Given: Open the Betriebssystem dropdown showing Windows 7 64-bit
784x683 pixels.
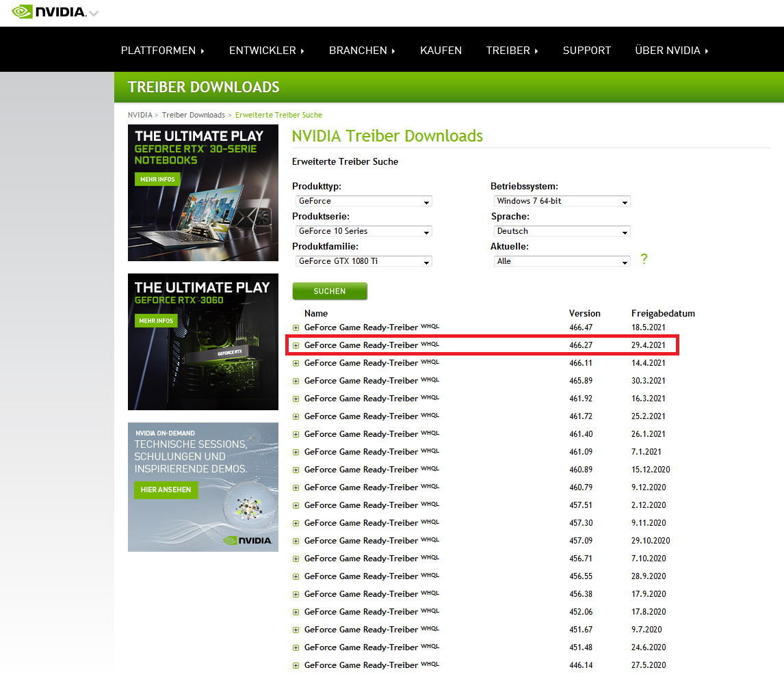Looking at the screenshot, I should pos(562,201).
